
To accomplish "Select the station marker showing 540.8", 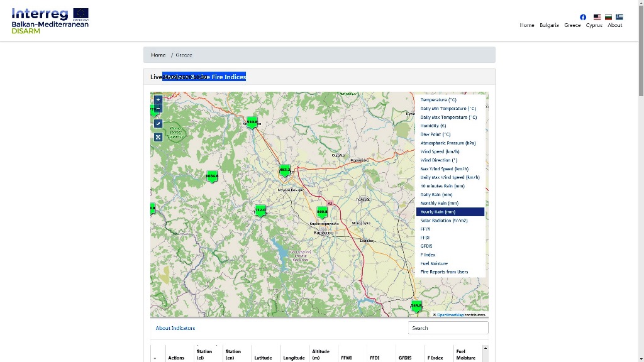I will pos(322,212).
